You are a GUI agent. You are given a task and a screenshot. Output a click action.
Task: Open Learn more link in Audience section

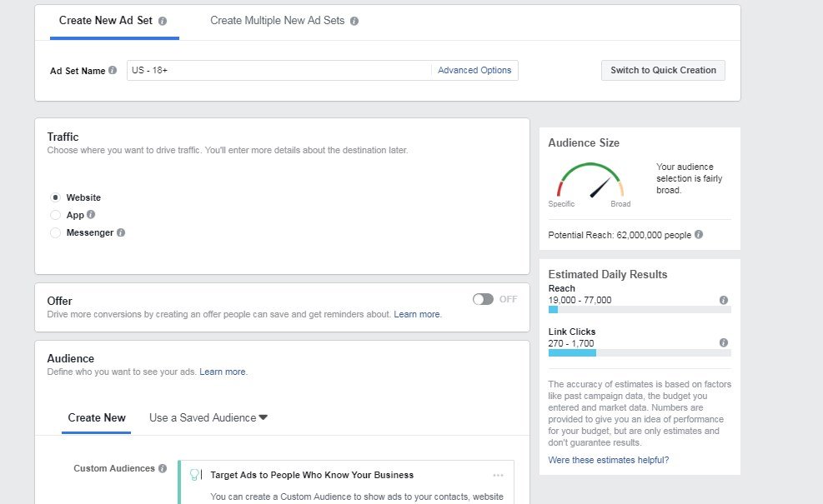[x=223, y=372]
